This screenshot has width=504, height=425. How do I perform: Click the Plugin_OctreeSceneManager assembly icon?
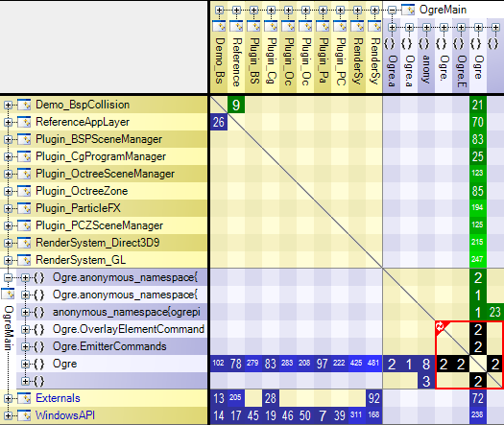(24, 174)
